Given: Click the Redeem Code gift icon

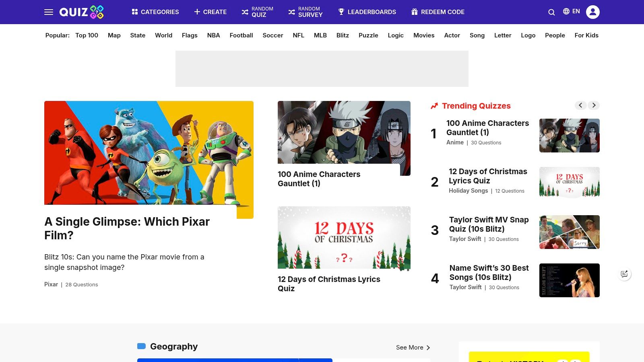Looking at the screenshot, I should [x=414, y=12].
